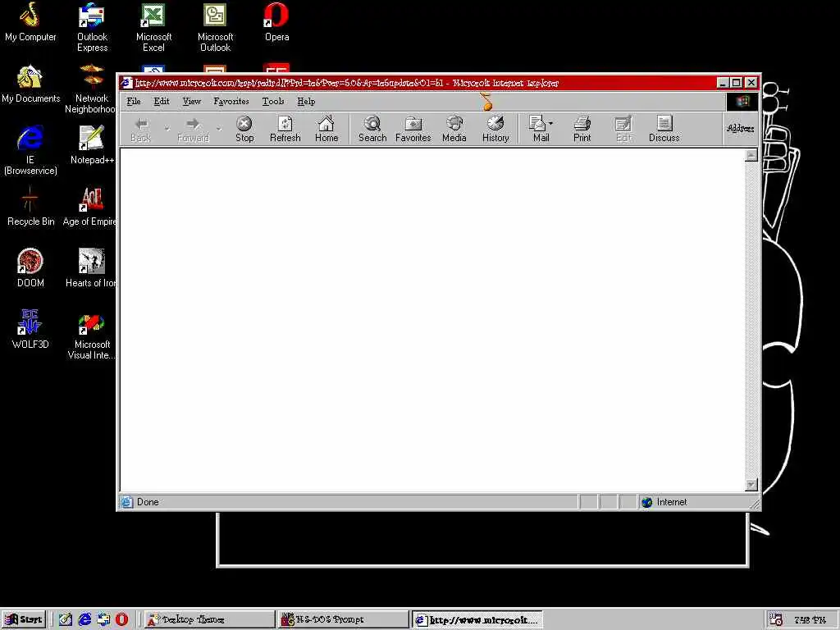840x630 pixels.
Task: Open the Edit menu
Action: coord(162,101)
